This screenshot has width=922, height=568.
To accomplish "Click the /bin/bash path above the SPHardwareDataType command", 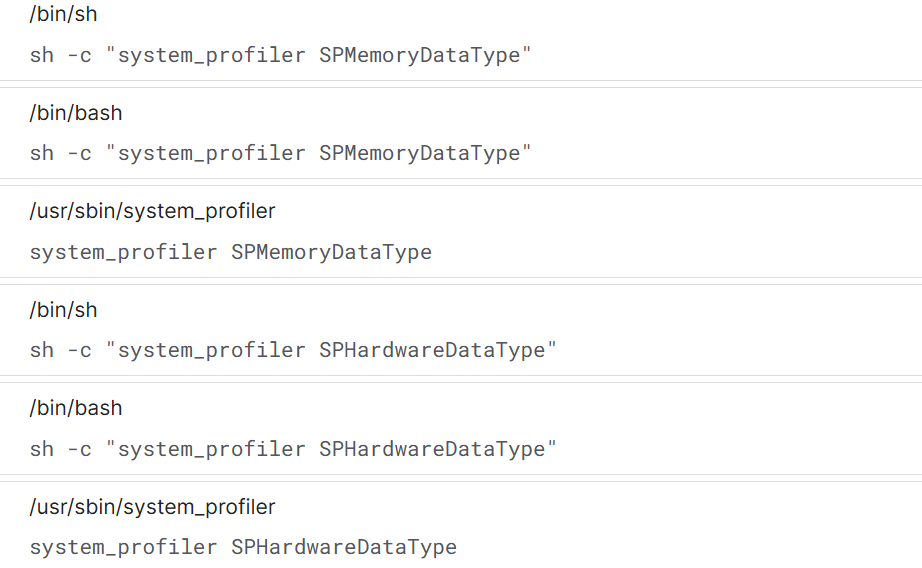I will [x=76, y=408].
